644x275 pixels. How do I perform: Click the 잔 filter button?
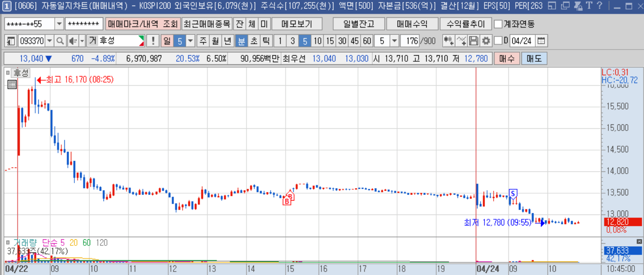pyautogui.click(x=239, y=24)
